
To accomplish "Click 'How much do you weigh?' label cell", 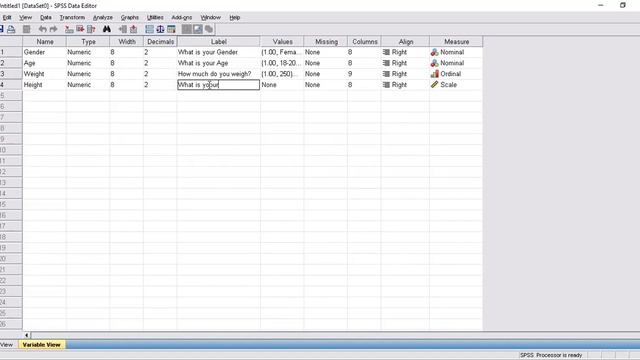I will tap(218, 74).
